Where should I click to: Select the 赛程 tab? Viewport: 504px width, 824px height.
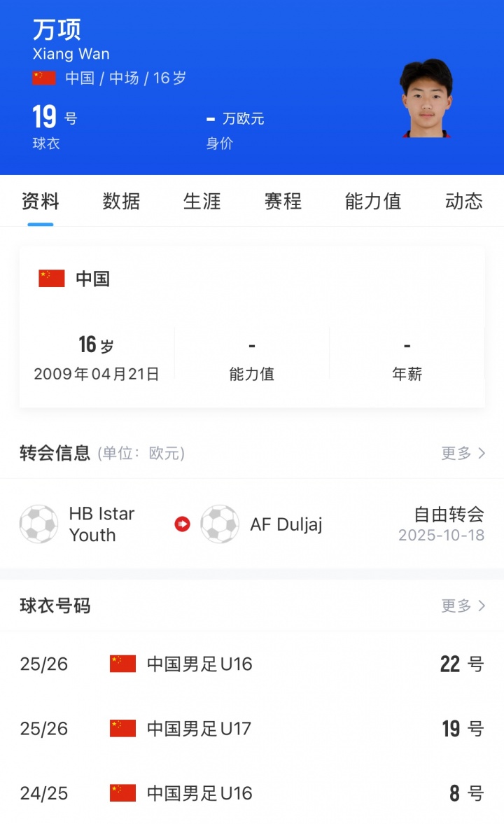[x=283, y=202]
